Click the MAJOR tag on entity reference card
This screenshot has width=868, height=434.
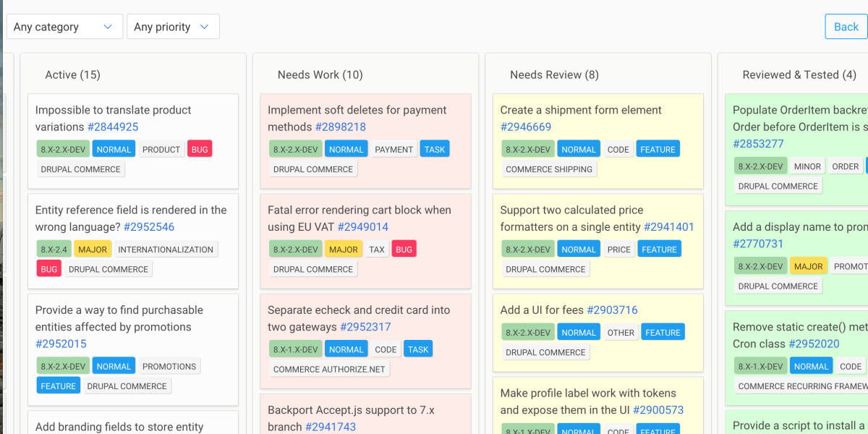[x=93, y=249]
